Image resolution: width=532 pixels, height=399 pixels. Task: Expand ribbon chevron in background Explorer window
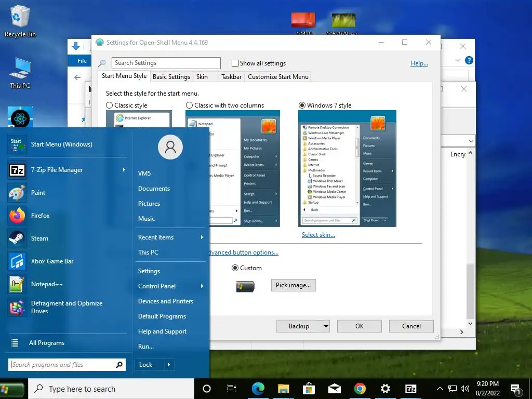click(x=457, y=60)
